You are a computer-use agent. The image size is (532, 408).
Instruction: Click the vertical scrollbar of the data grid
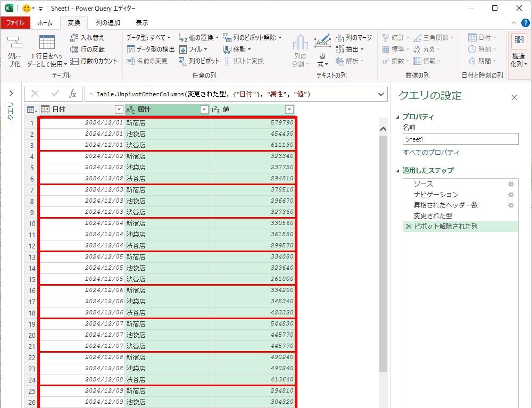tap(383, 239)
